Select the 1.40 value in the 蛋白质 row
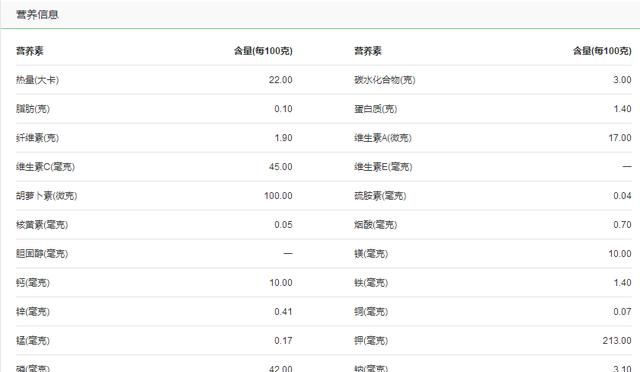This screenshot has width=640, height=372. 622,109
